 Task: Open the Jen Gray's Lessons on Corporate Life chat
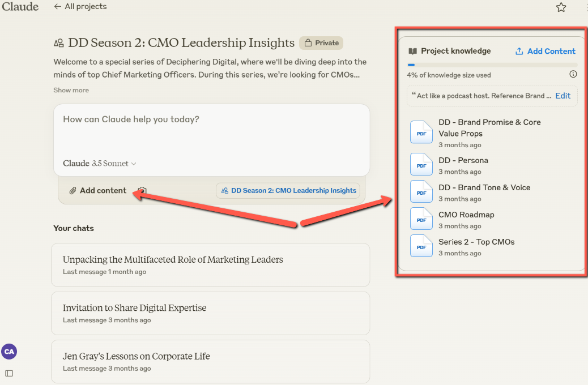coord(210,361)
